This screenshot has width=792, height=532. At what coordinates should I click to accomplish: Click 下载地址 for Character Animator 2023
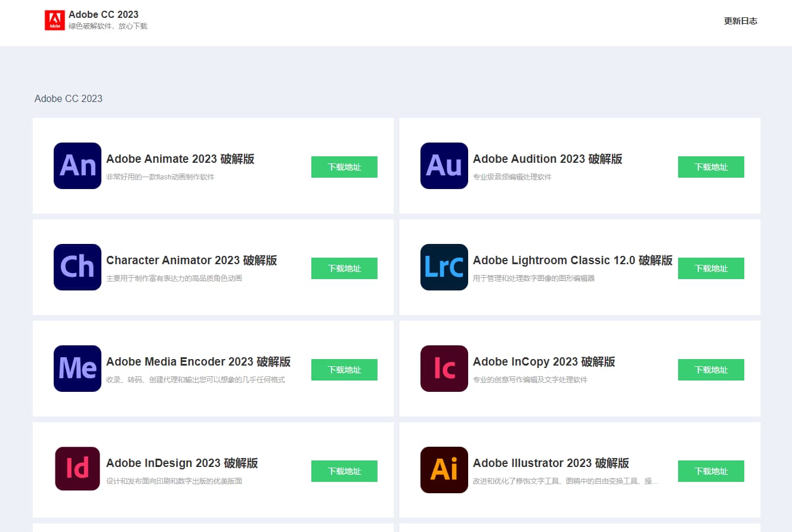(x=344, y=268)
